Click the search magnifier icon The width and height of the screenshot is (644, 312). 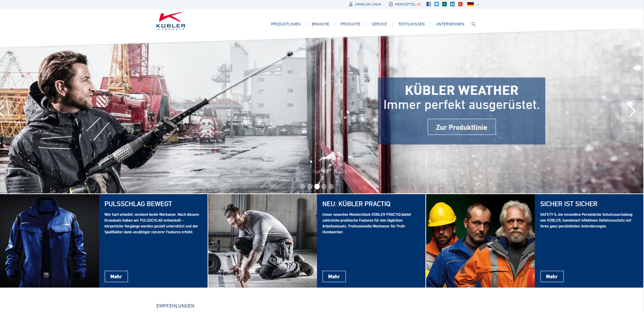(473, 24)
